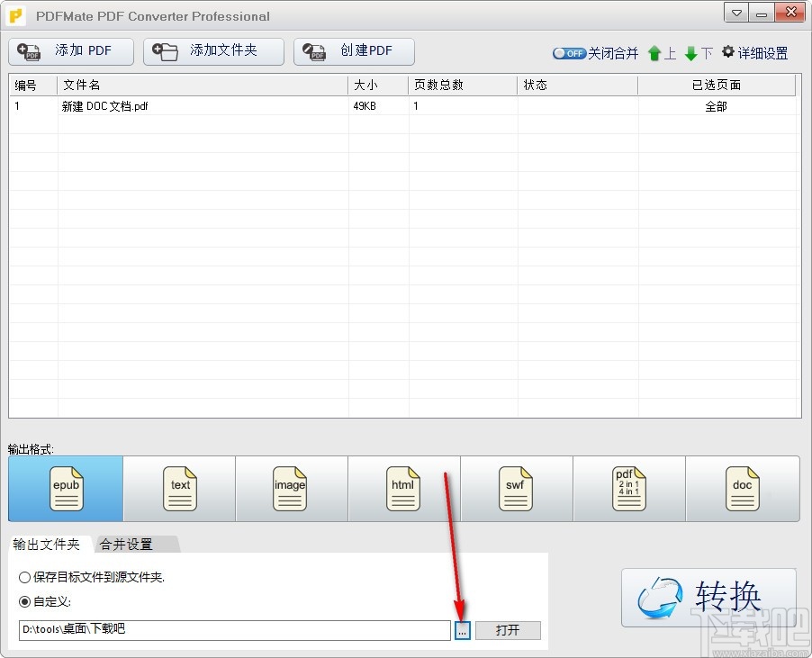Open title bar dropdown menu arrow
Screen dimensions: 812x658
point(736,13)
